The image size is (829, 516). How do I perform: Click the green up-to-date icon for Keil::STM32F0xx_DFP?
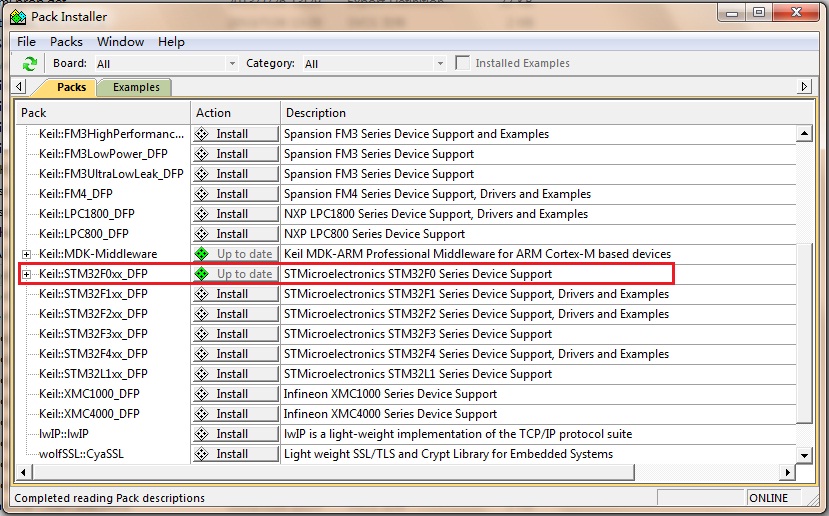click(201, 274)
